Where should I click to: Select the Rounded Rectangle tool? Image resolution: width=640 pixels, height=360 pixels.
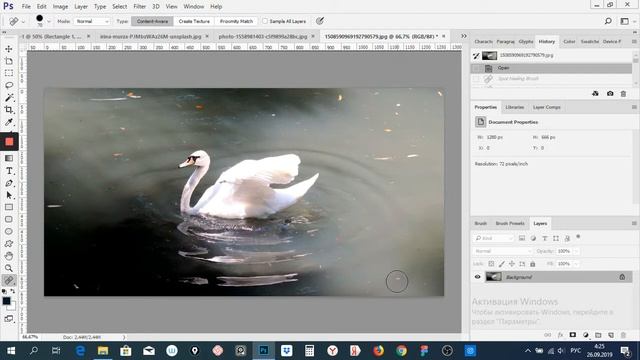(9, 219)
